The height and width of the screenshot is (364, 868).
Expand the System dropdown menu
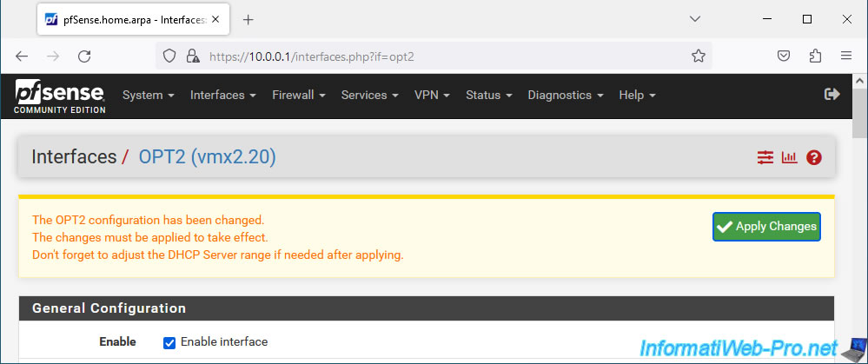coord(149,96)
